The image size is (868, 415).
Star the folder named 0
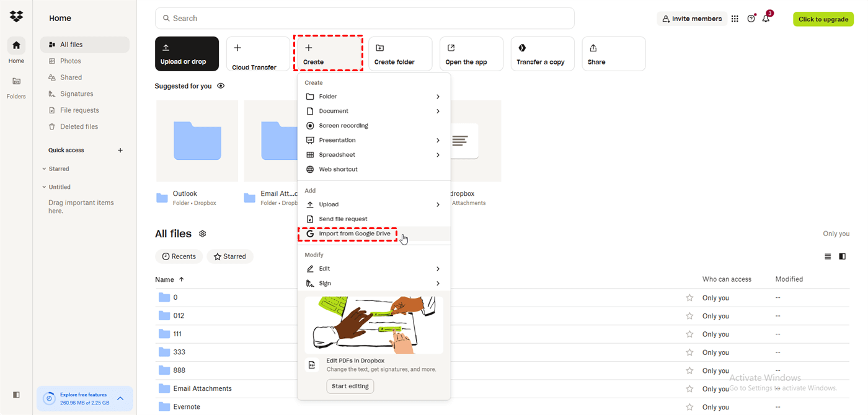(x=689, y=298)
